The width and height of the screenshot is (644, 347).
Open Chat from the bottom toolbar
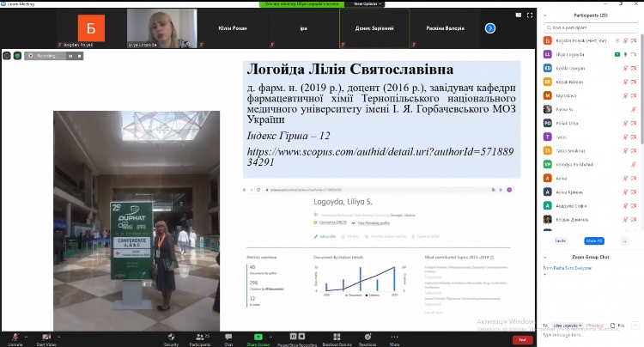tap(228, 335)
